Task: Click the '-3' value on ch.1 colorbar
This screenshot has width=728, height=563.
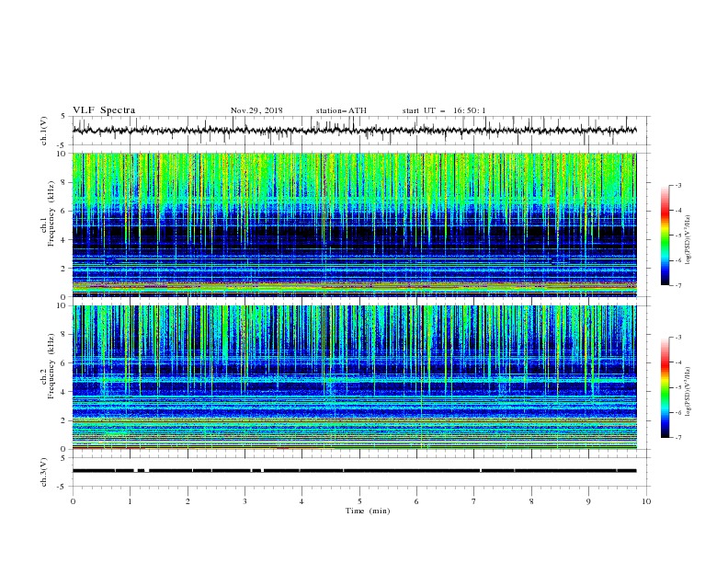Action: (677, 185)
